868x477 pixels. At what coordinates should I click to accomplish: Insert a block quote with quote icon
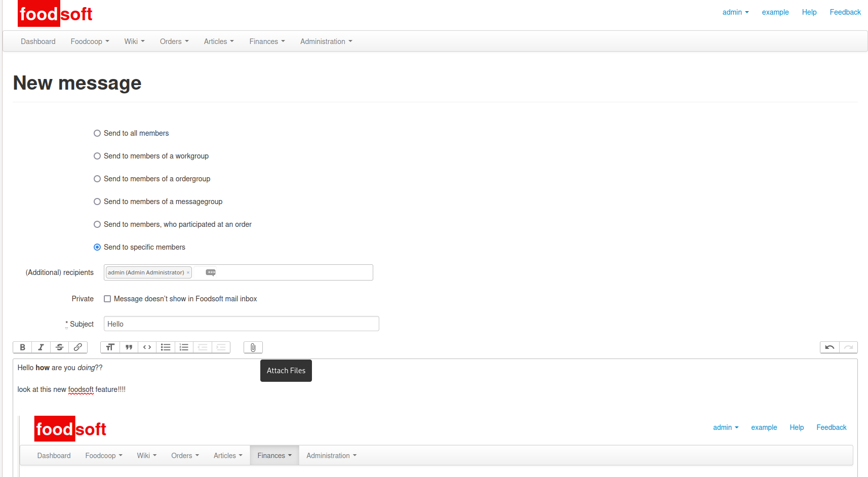[129, 347]
